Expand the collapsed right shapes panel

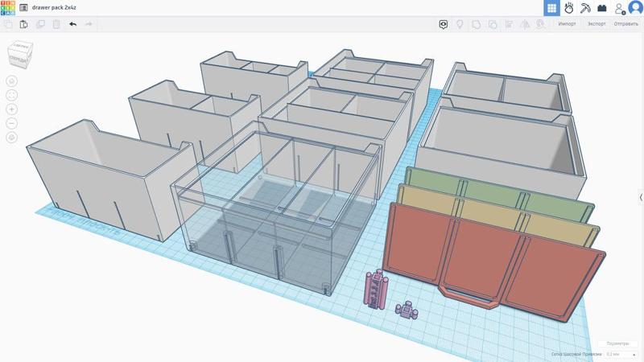click(641, 197)
